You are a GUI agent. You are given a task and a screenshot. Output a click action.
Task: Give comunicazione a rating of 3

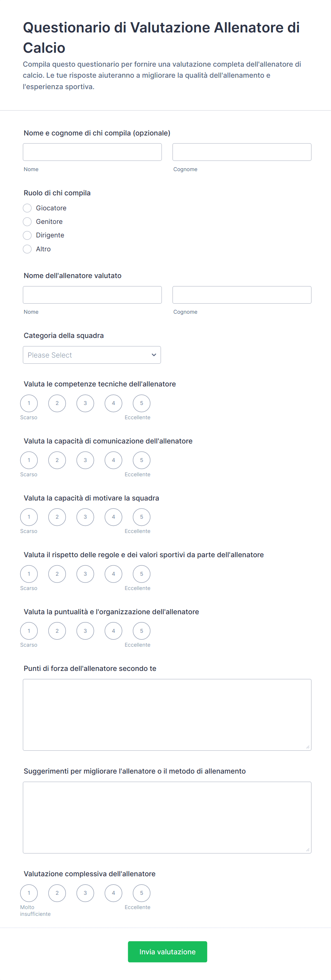pos(85,460)
